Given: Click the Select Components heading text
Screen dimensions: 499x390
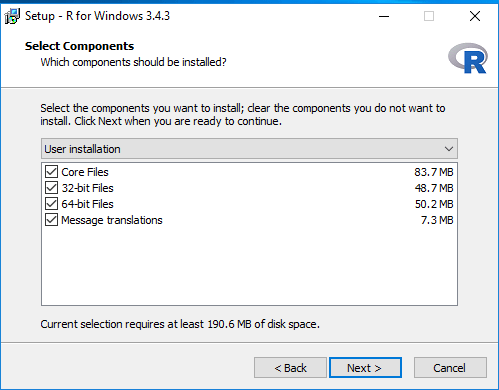Looking at the screenshot, I should click(x=79, y=46).
